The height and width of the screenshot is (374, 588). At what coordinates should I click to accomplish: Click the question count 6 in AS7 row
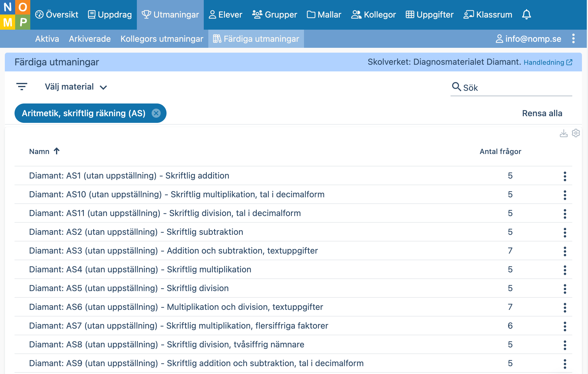(510, 326)
